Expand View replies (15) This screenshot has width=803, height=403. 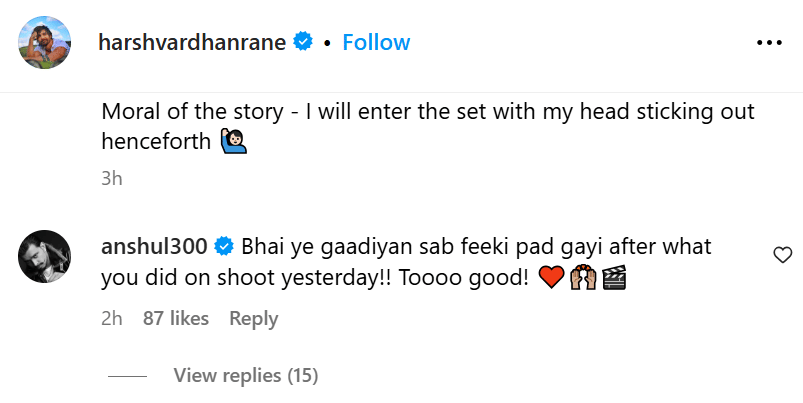coord(245,376)
